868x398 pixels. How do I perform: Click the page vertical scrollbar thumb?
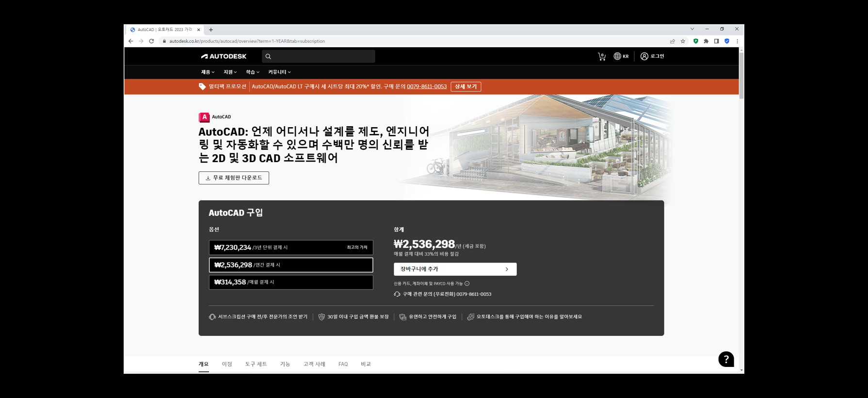tap(741, 75)
